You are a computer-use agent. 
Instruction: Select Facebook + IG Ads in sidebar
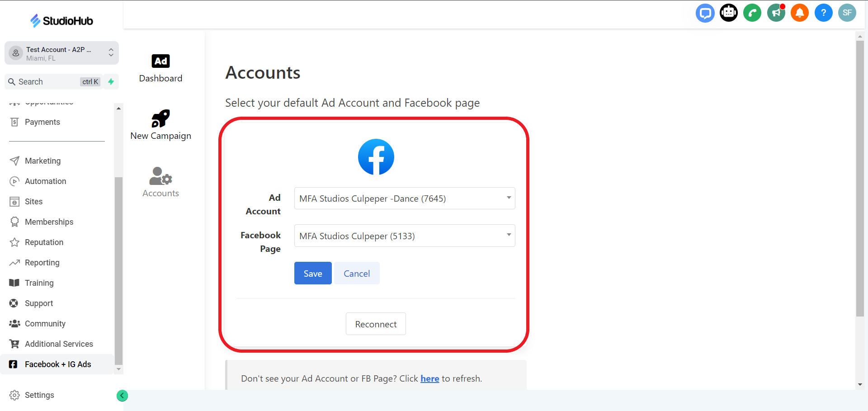[x=57, y=364]
